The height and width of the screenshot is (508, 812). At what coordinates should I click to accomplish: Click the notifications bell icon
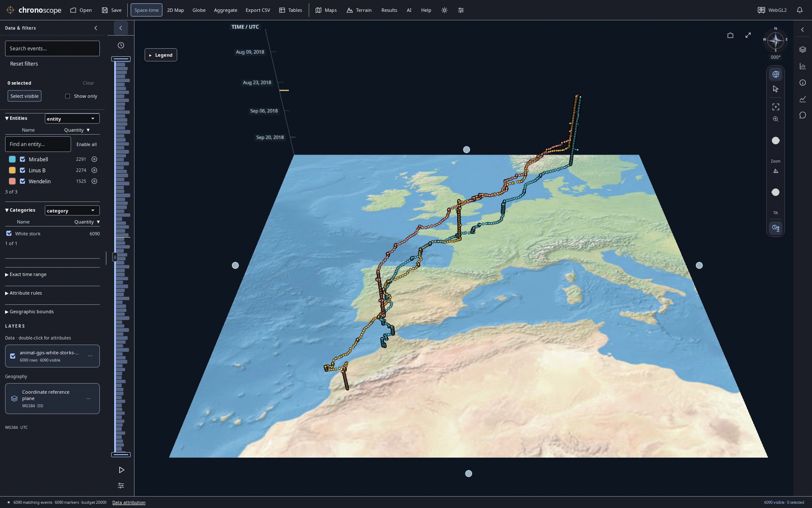click(799, 10)
